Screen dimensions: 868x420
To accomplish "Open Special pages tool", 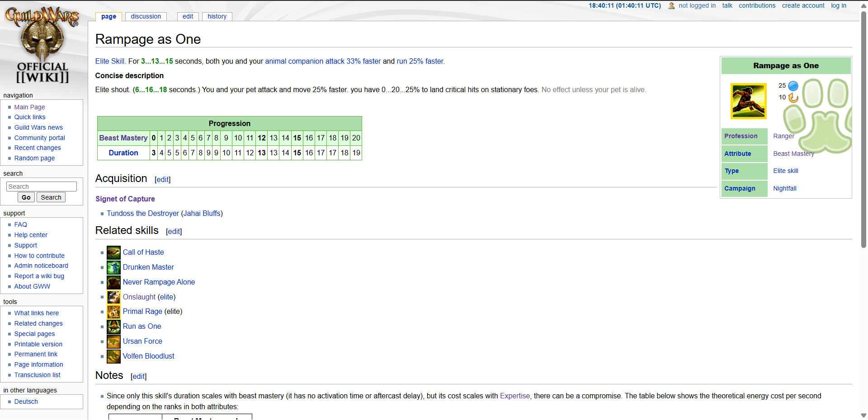I will (34, 334).
